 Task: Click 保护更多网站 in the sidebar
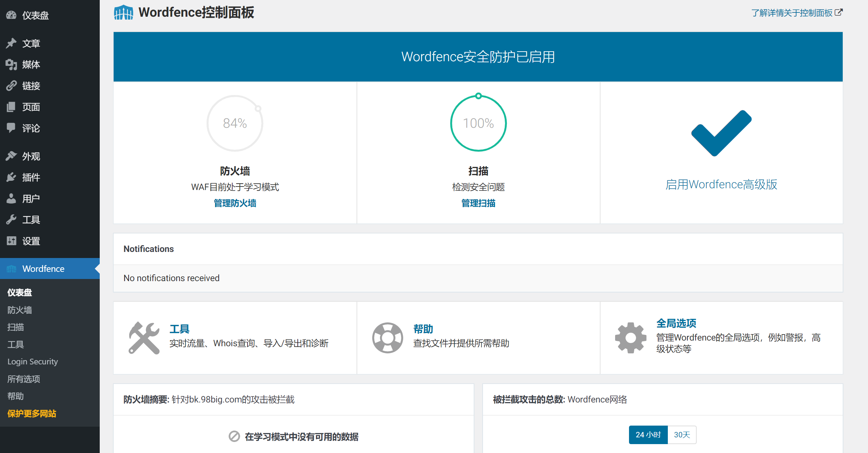[32, 414]
